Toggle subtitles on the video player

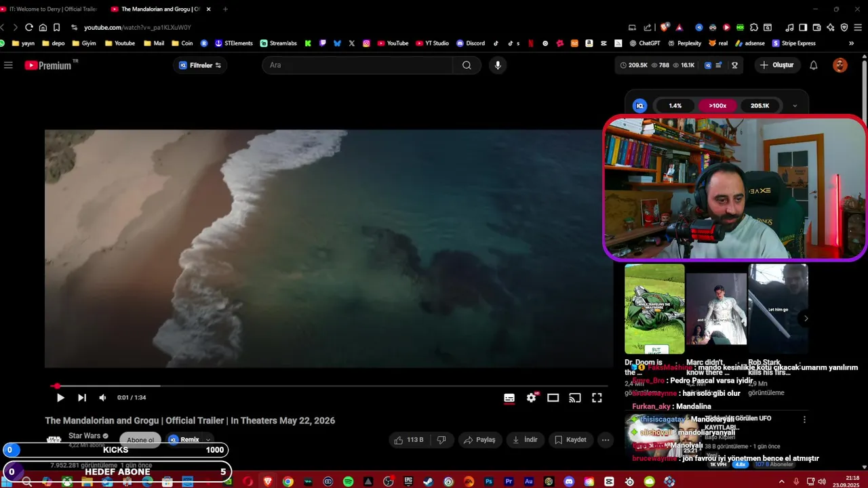click(x=509, y=398)
